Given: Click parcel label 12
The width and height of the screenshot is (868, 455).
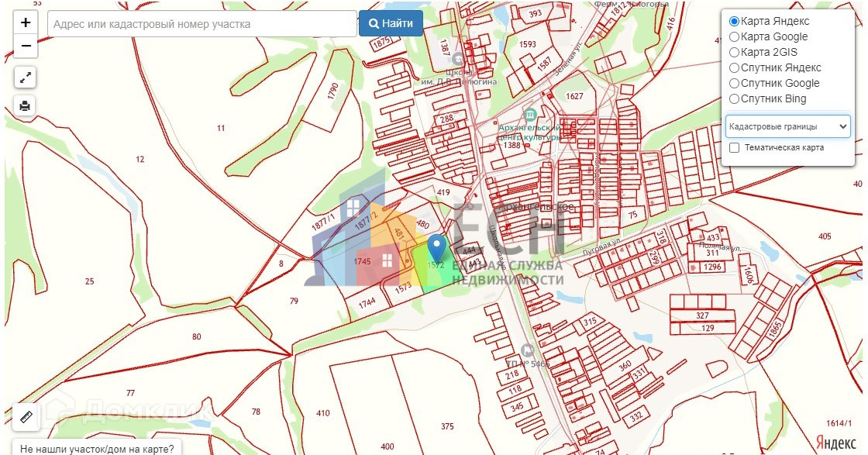Looking at the screenshot, I should click(x=140, y=160).
